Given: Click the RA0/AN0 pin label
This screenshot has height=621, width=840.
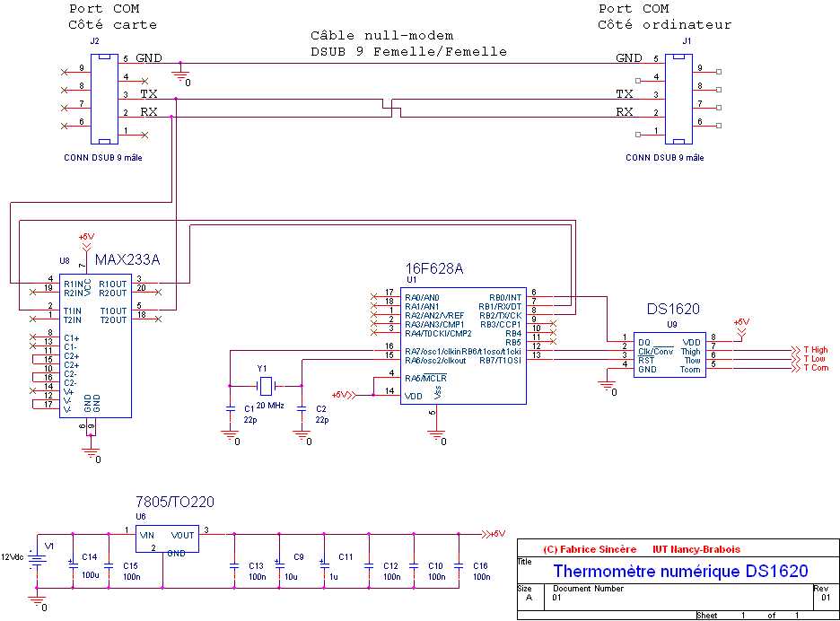Looking at the screenshot, I should pos(422,297).
